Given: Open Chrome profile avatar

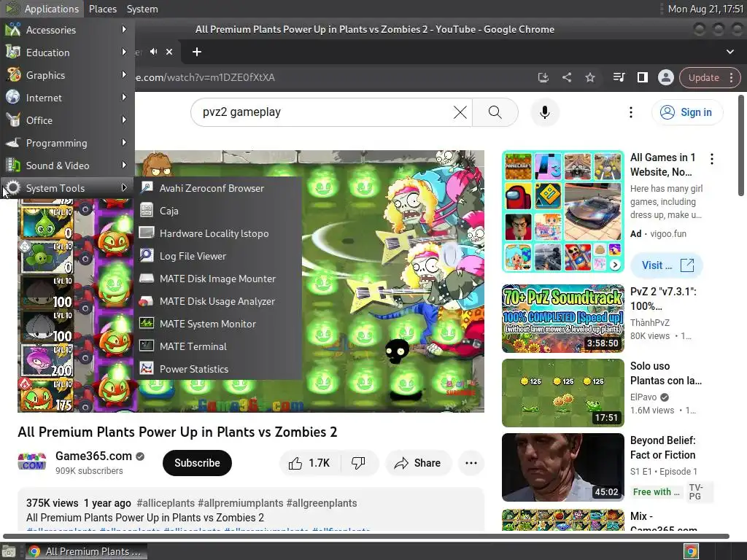Looking at the screenshot, I should tap(665, 77).
